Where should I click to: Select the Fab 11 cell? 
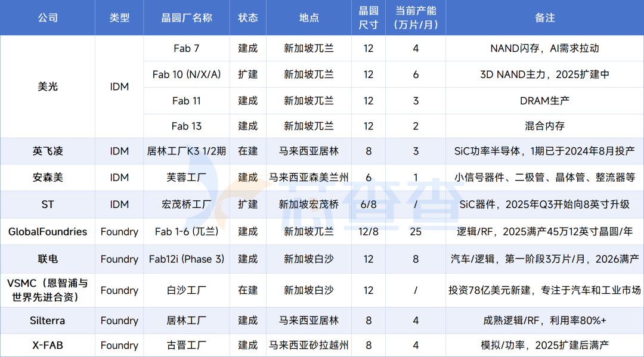[x=187, y=101]
